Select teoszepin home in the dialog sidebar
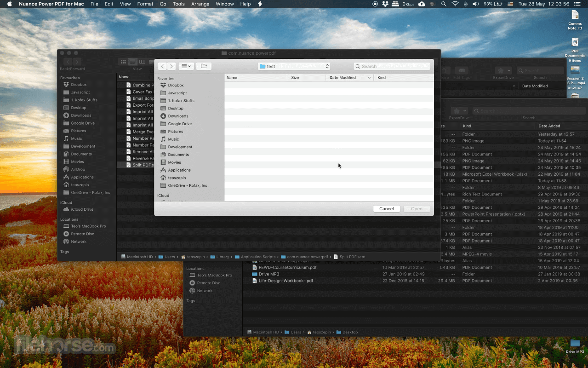The image size is (588, 368). point(177,178)
